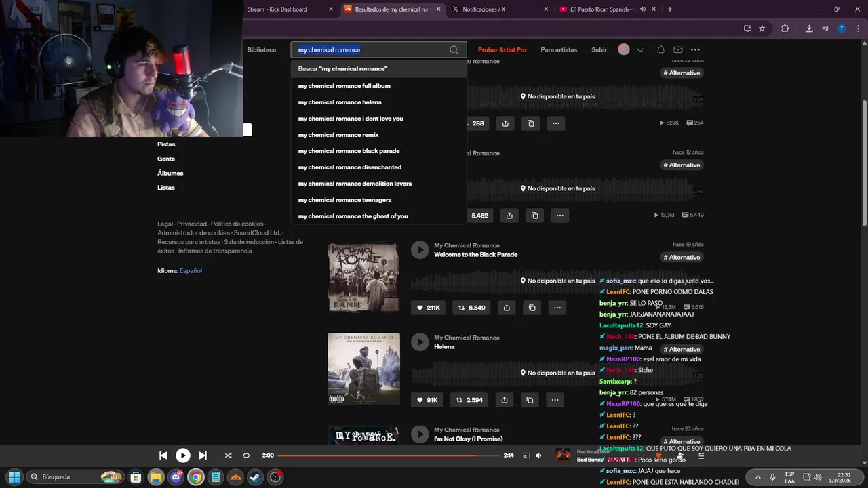Repost the Helena track (2.594)
868x488 pixels.
click(470, 400)
